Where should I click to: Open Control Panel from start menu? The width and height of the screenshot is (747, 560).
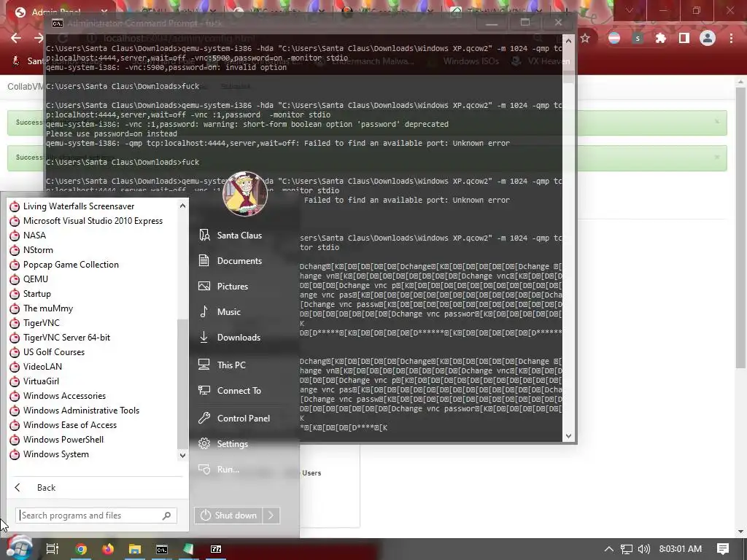[x=234, y=419]
